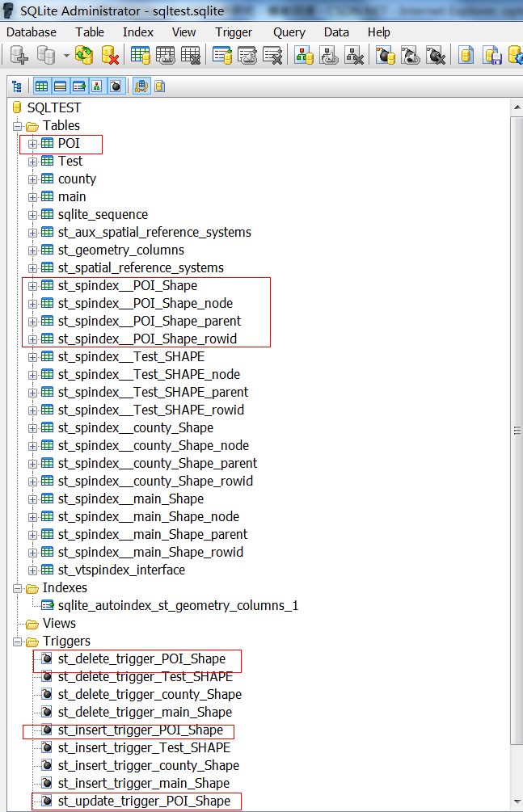The height and width of the screenshot is (812, 523).
Task: Collapse the Indexes folder node
Action: (18, 588)
